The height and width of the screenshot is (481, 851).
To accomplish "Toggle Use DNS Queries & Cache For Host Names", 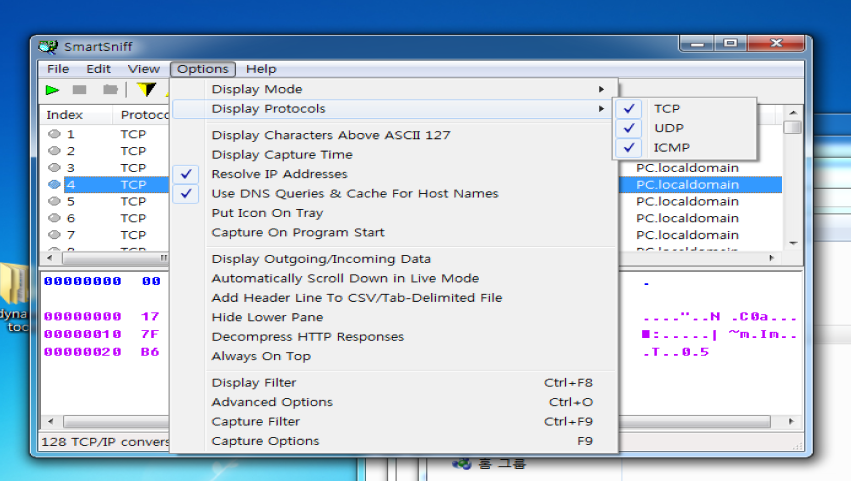I will 395,193.
